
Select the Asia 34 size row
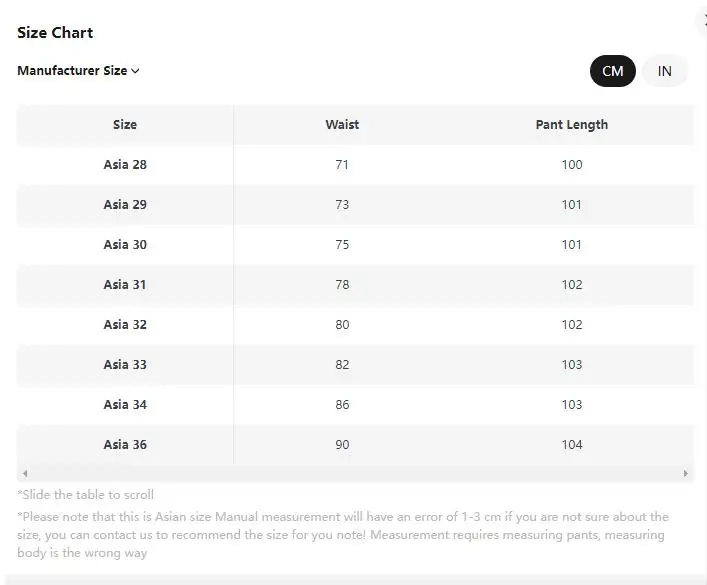click(x=125, y=405)
